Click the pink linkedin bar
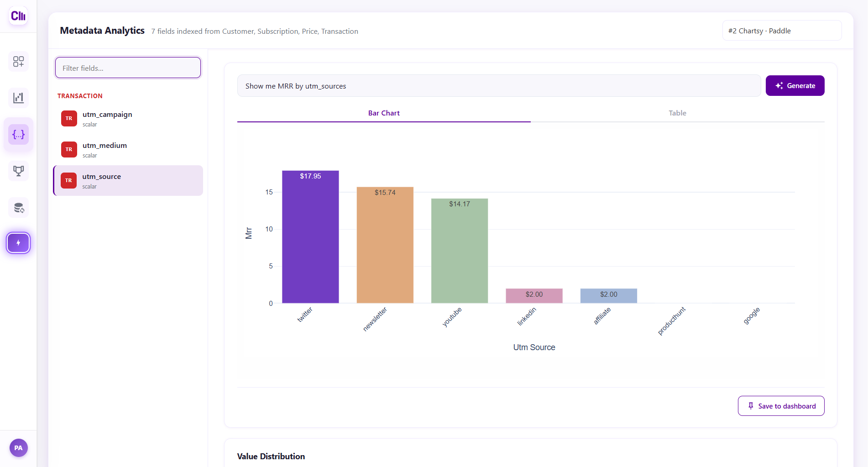 534,296
